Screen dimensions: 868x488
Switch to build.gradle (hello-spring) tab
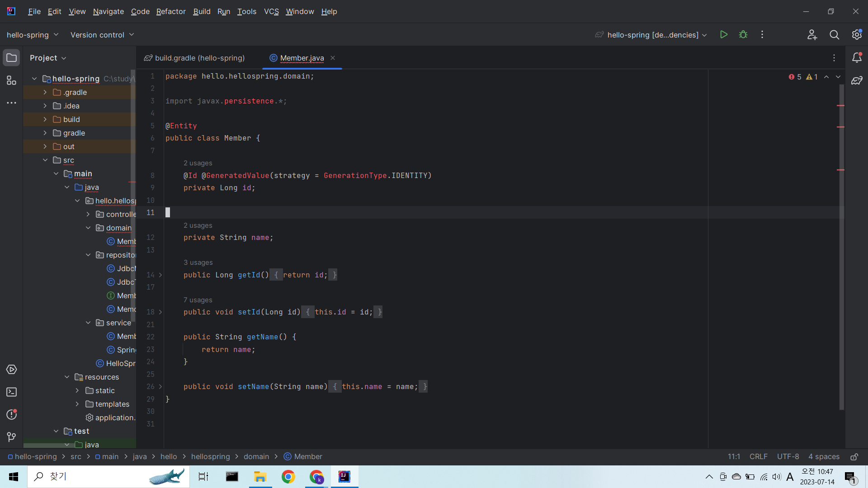pos(194,58)
